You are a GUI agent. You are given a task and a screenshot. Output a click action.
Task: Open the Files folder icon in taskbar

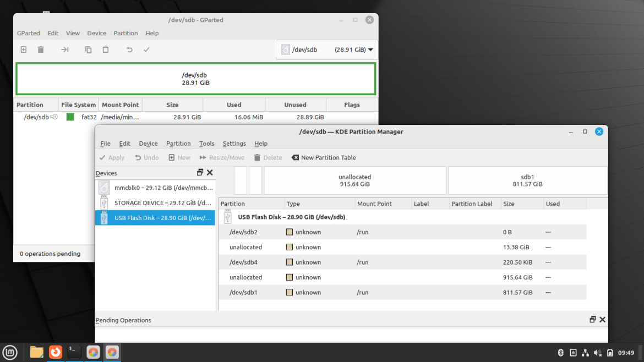(36, 352)
